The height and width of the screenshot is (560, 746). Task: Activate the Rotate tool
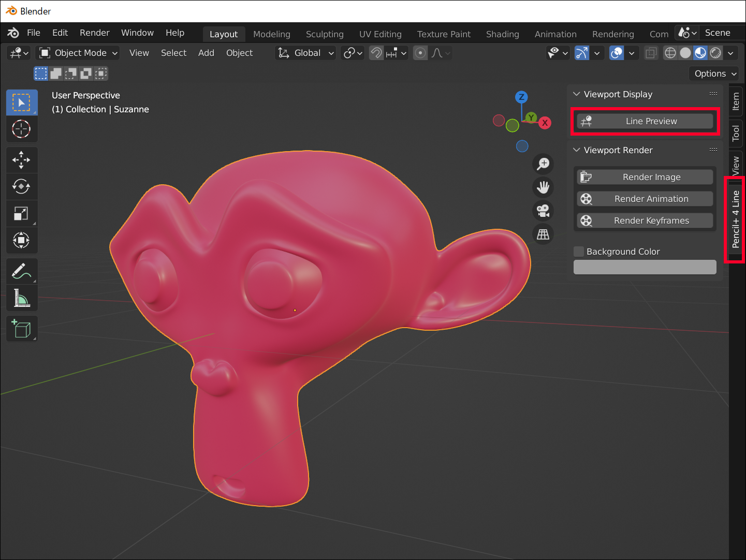21,186
